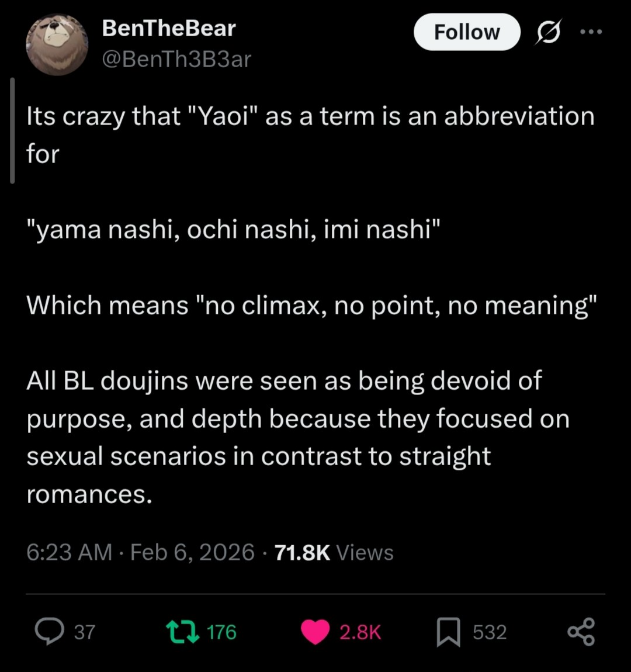This screenshot has width=631, height=672.
Task: Open BenTheBear's bear avatar picture
Action: coord(57,44)
